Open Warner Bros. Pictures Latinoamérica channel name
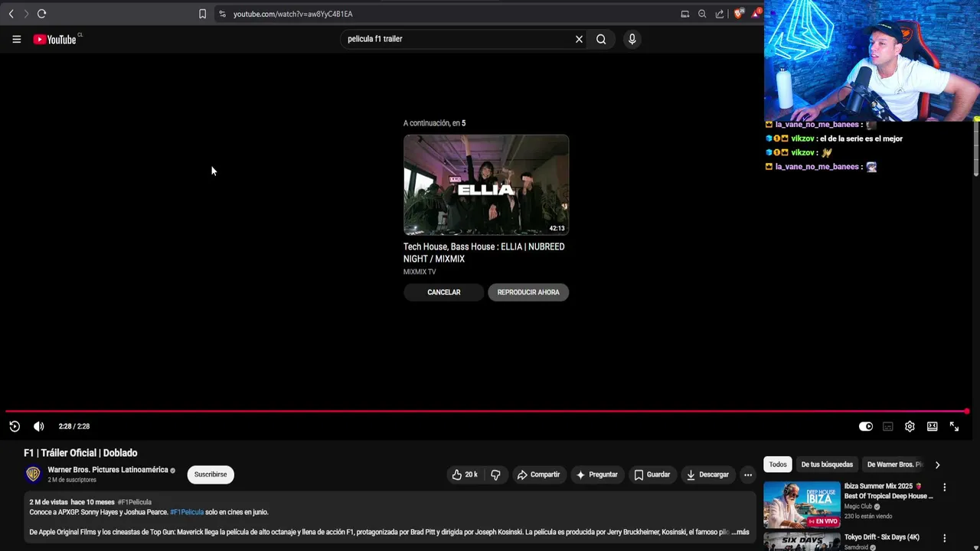The height and width of the screenshot is (551, 980). 108,470
